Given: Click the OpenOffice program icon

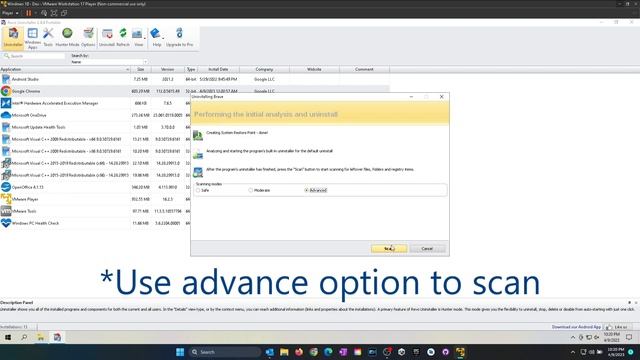Looking at the screenshot, I should click(x=6, y=187).
